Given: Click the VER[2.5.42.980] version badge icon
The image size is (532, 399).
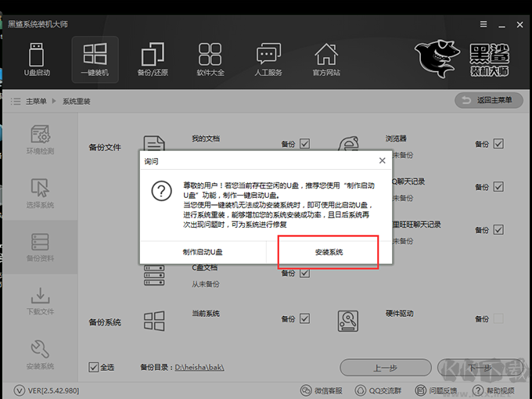Looking at the screenshot, I should tap(20, 390).
